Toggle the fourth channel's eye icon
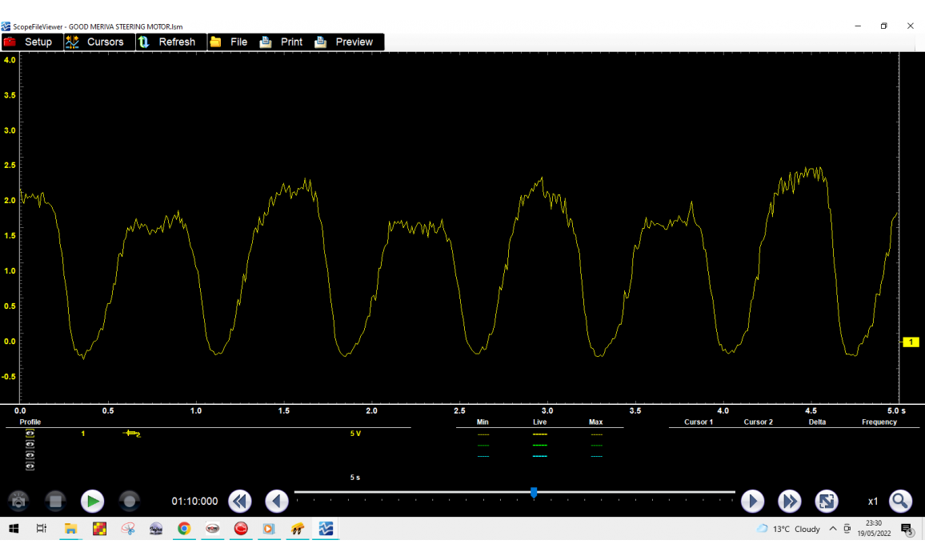 pyautogui.click(x=30, y=466)
